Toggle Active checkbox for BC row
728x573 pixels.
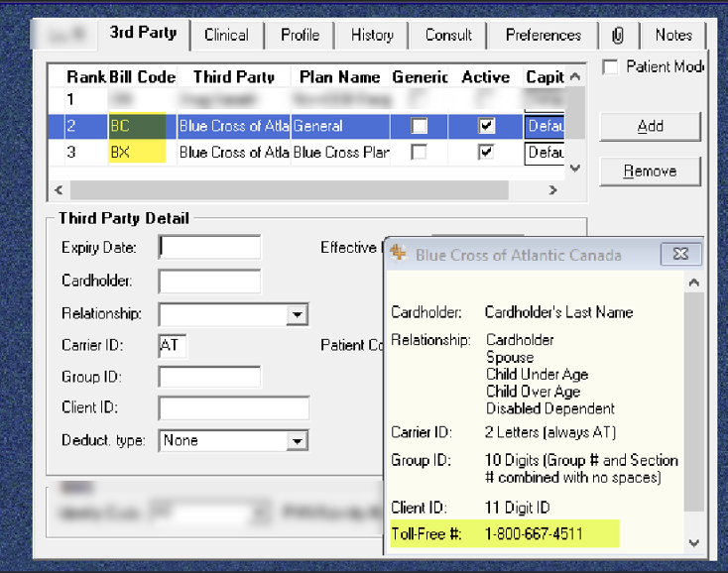pyautogui.click(x=486, y=126)
